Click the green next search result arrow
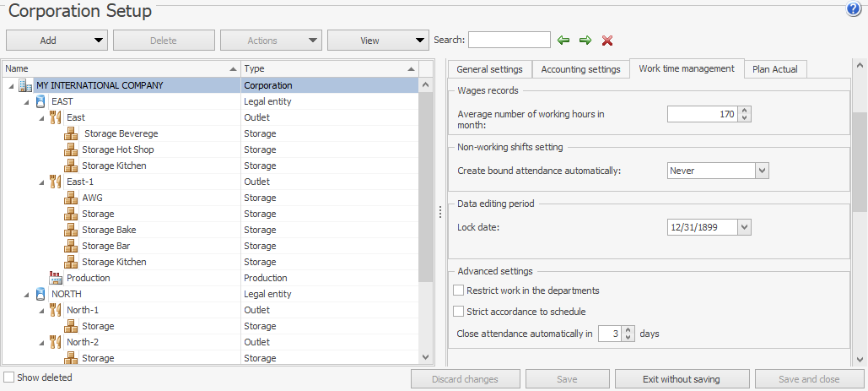868x391 pixels. (x=585, y=41)
